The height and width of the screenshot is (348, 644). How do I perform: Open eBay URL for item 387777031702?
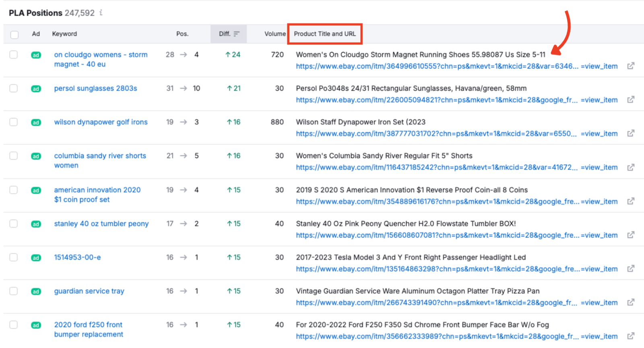[x=456, y=134]
